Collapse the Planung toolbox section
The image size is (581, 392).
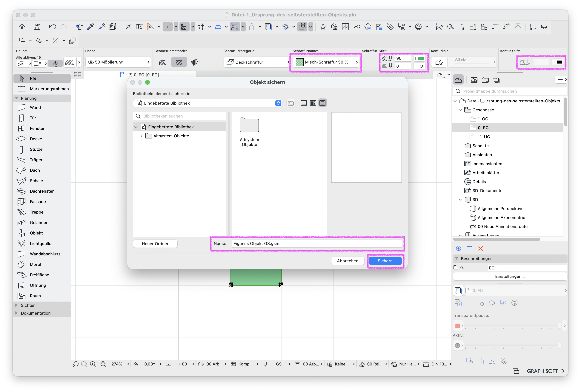pos(16,98)
